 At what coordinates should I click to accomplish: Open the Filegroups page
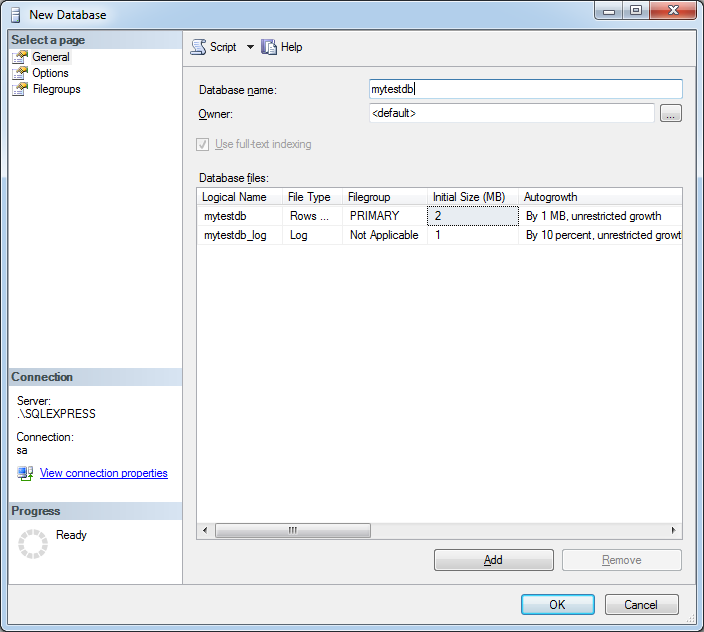click(x=57, y=89)
